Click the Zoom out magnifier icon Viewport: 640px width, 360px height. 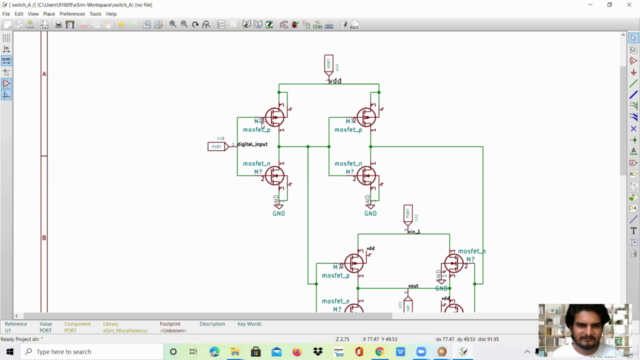click(184, 25)
